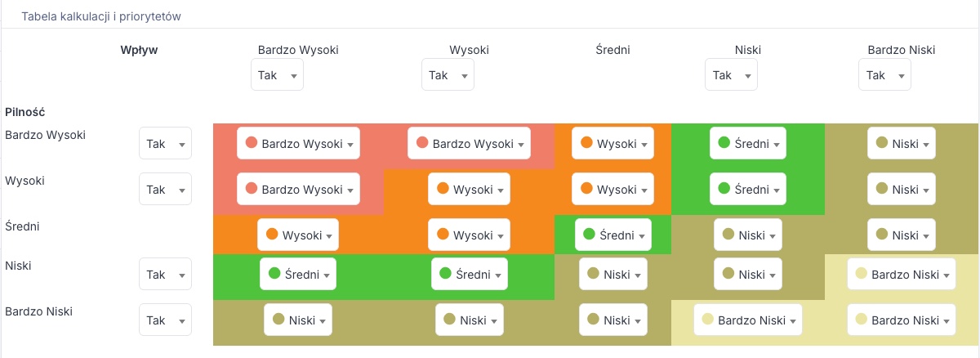Screen dimensions: 980x358
Task: Click the Tabela kalkulacji i priorytetów heading
Action: coord(101,16)
